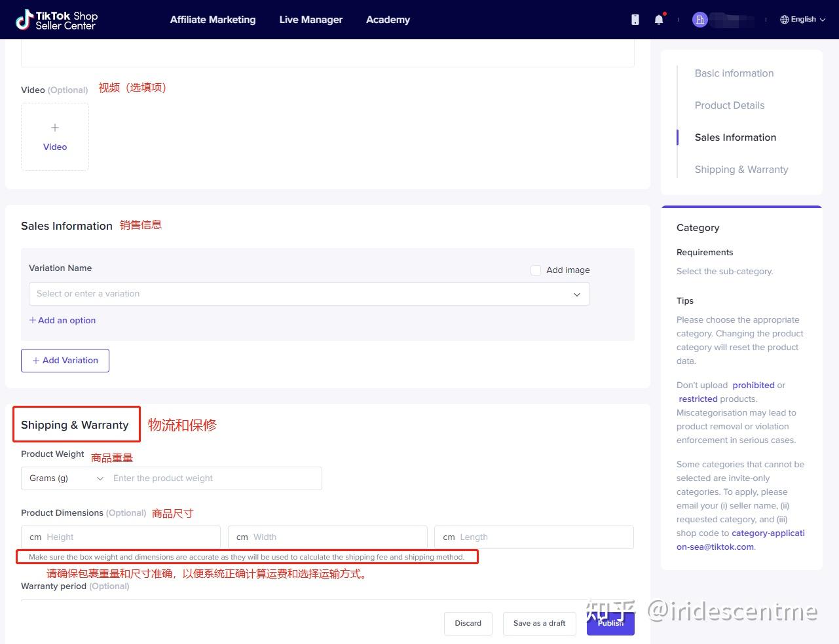Open the notifications bell icon
This screenshot has width=839, height=644.
(x=660, y=19)
